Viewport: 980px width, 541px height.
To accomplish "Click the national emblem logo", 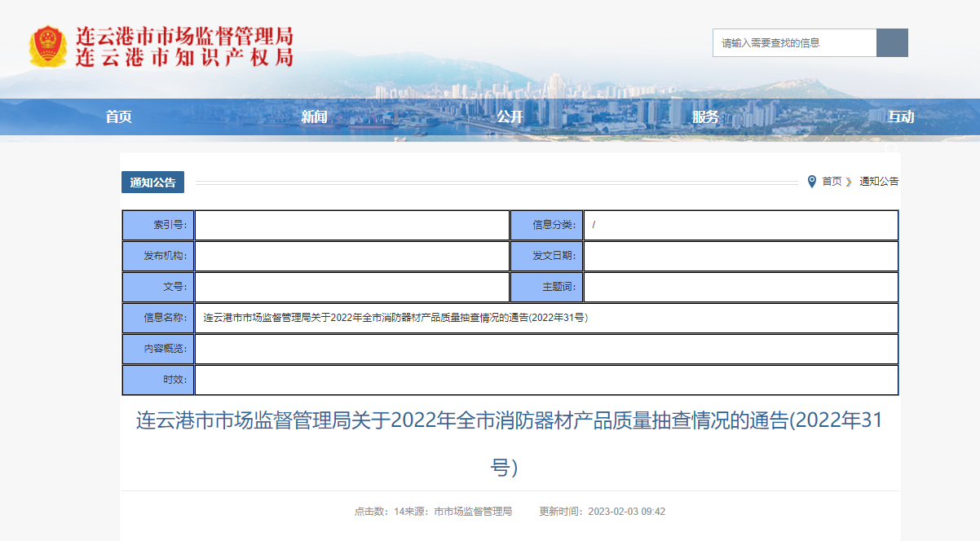I will point(47,46).
